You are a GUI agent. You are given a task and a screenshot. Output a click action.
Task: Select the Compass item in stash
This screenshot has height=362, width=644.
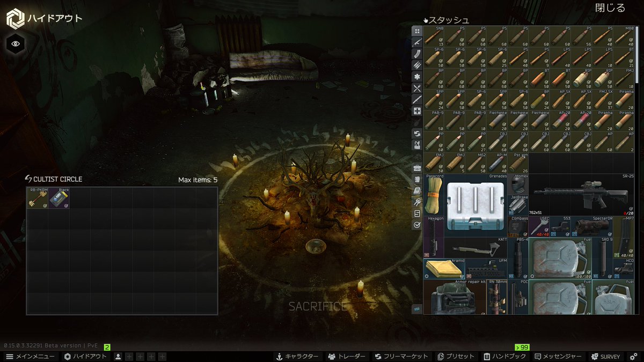click(x=518, y=226)
